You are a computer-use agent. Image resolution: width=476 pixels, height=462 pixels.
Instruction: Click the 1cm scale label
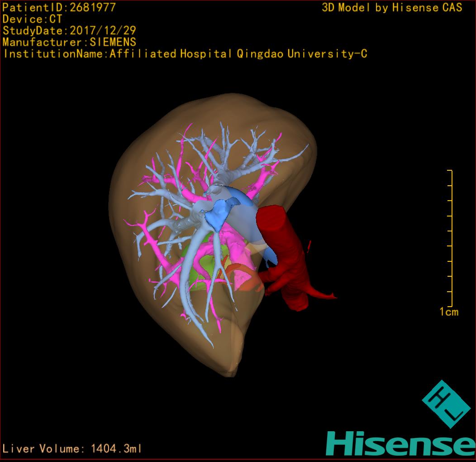click(448, 312)
